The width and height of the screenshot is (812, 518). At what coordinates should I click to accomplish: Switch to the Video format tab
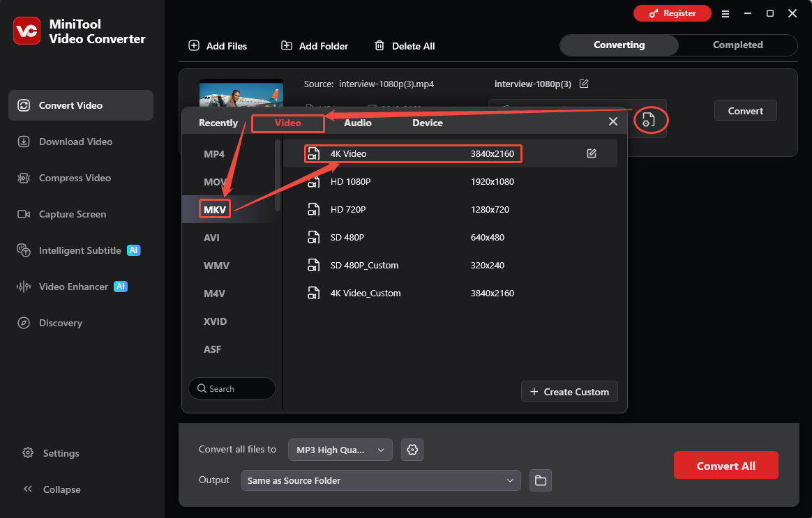point(288,123)
